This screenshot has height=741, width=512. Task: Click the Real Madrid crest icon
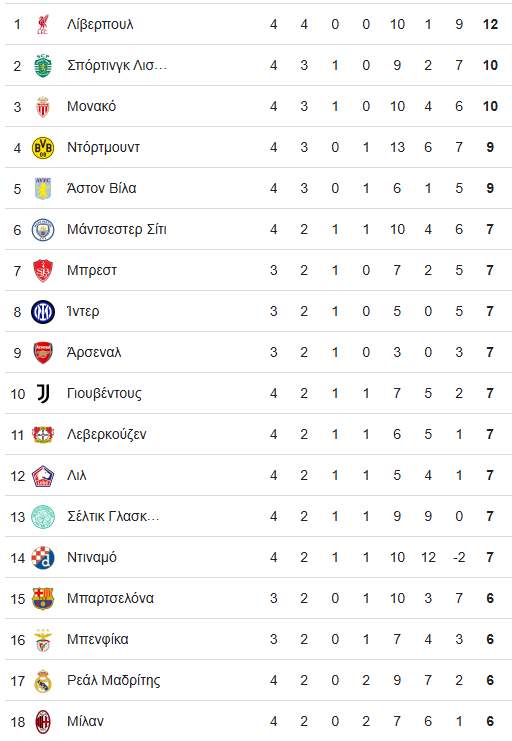click(x=43, y=681)
